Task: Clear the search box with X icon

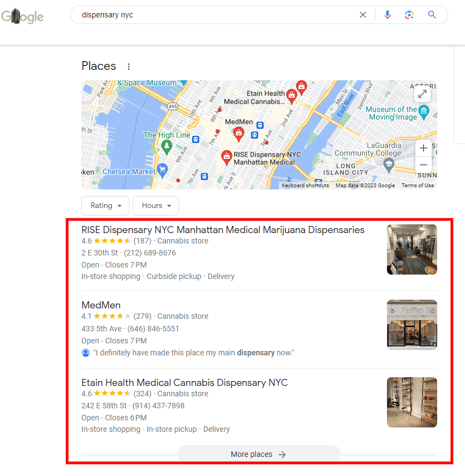Action: (363, 15)
